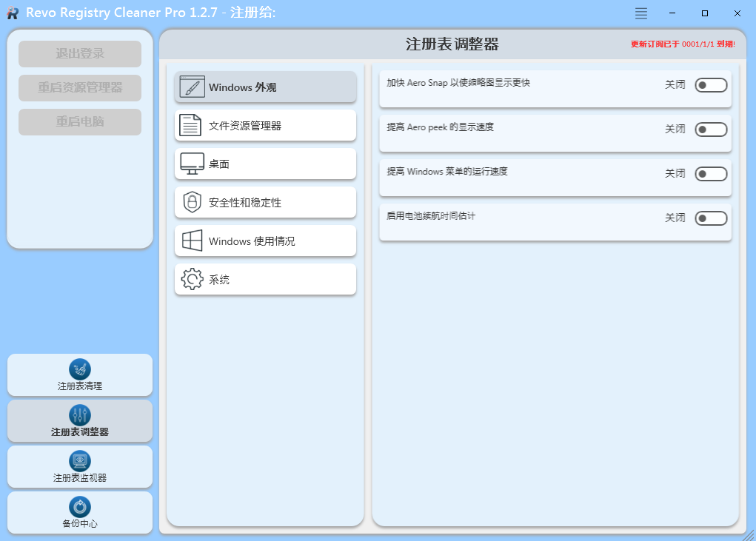Click the 重启电脑 button

tap(79, 121)
